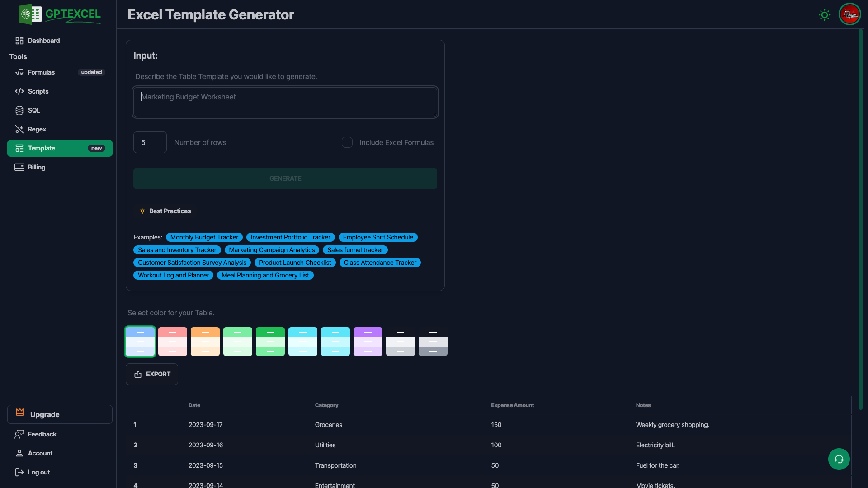Screen dimensions: 868x488
Task: Open the Formulas tool in sidebar
Action: [41, 72]
